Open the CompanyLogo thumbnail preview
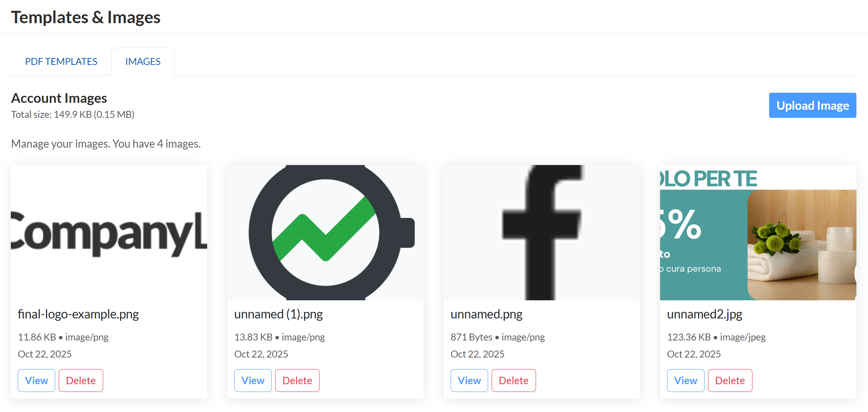Viewport: 868px width, 412px height. [109, 232]
